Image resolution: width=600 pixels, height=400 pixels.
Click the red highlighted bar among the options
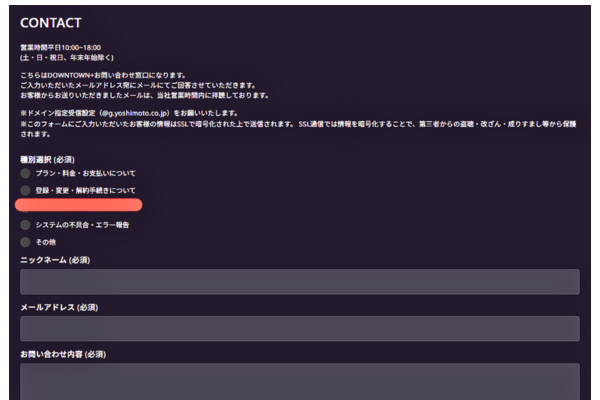[x=80, y=205]
